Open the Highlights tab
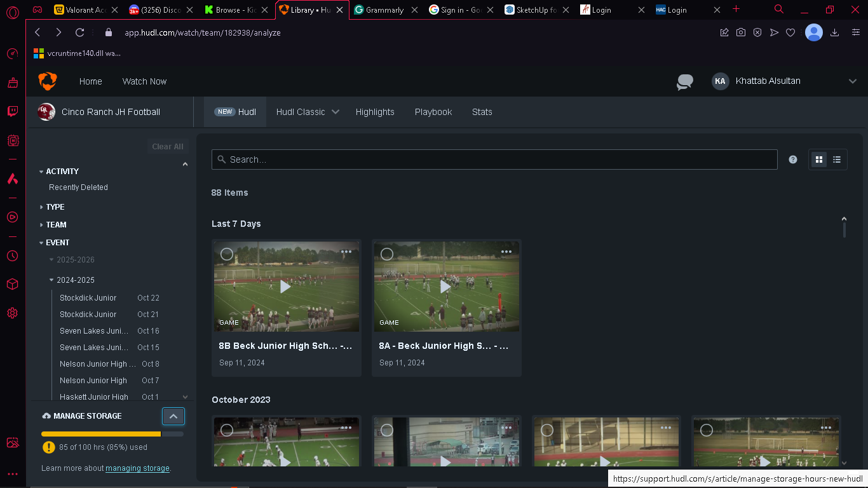This screenshot has height=488, width=868. (375, 112)
